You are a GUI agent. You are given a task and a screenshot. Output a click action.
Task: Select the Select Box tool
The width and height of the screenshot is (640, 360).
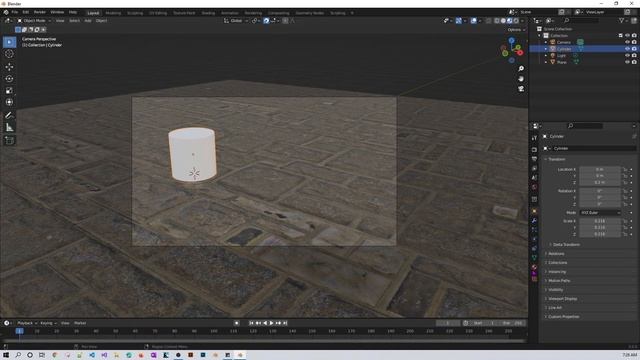coord(9,42)
